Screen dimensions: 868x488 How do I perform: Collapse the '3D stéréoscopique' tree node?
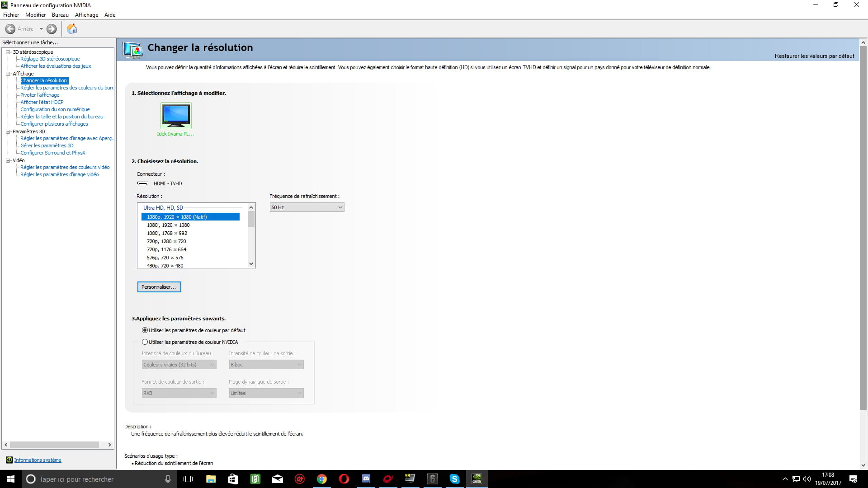click(8, 52)
